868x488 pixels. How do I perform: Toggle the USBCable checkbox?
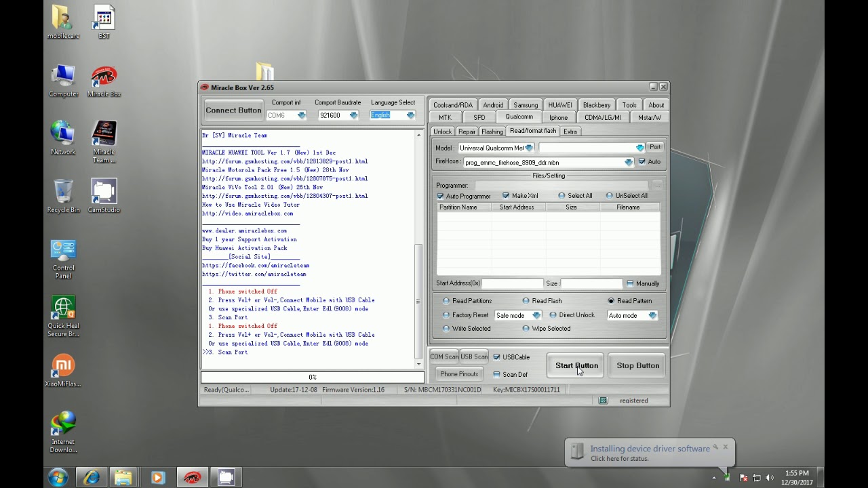click(x=496, y=357)
